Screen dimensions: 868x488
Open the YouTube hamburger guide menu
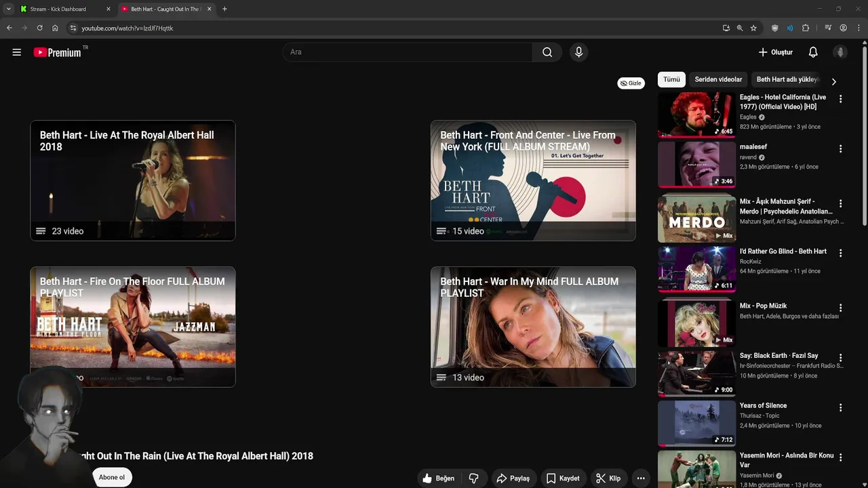click(x=17, y=52)
